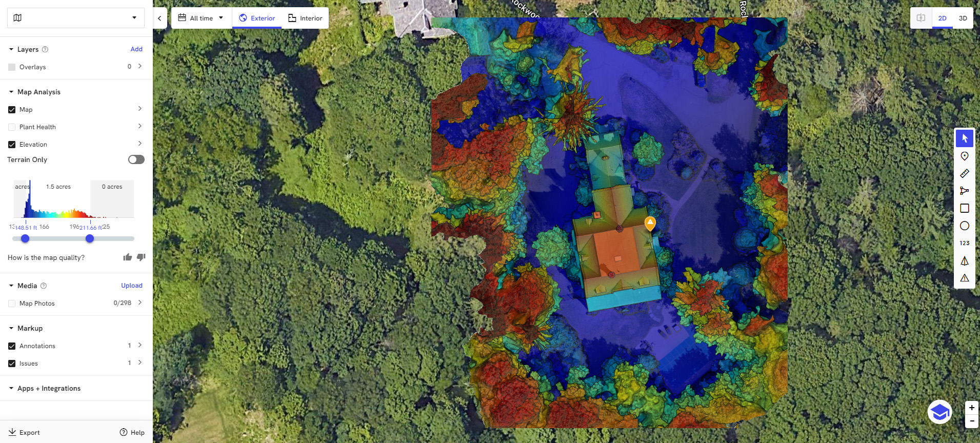This screenshot has width=980, height=443.
Task: Turn on the Terrain Only toggle
Action: [x=136, y=159]
